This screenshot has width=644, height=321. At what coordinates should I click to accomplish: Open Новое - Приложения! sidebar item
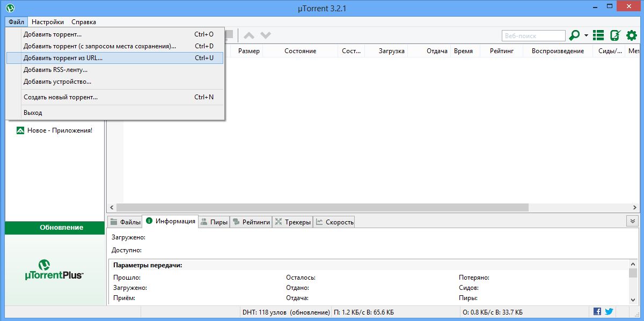[60, 130]
